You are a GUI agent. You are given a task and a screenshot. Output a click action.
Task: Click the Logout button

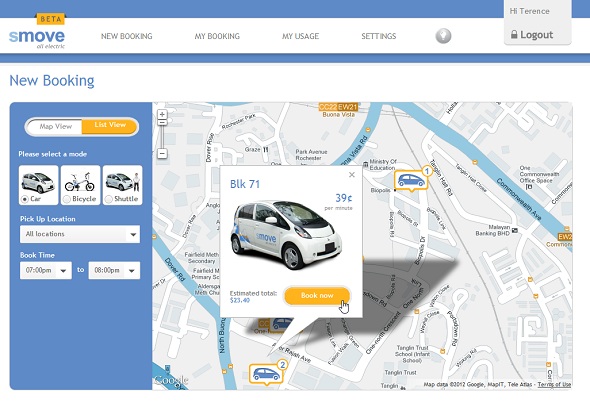(x=532, y=35)
